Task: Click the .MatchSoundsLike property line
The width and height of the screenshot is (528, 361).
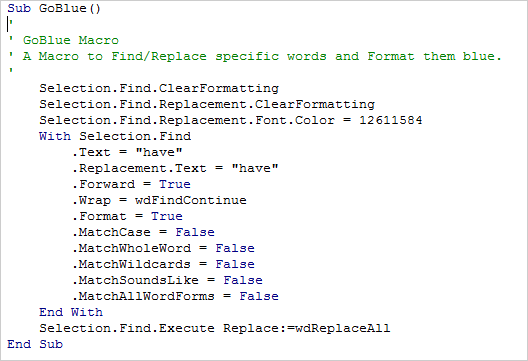Action: tap(167, 280)
